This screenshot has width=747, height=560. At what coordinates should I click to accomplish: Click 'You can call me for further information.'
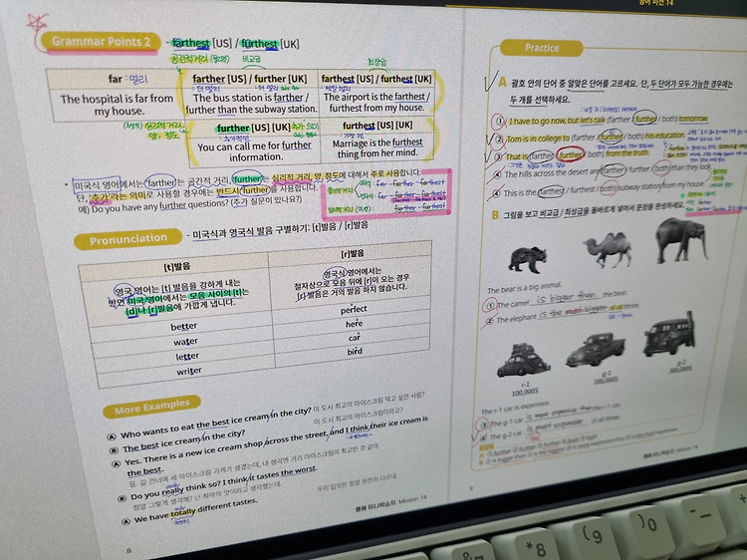point(254,151)
